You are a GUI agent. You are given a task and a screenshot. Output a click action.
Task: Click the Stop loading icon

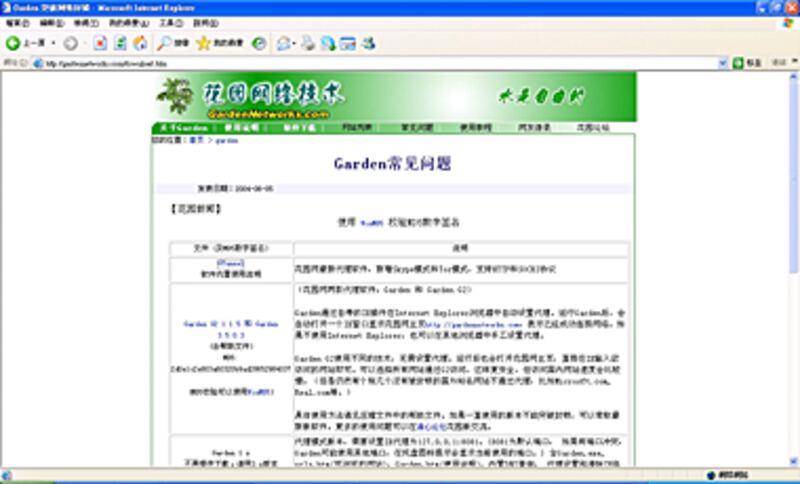[100, 44]
